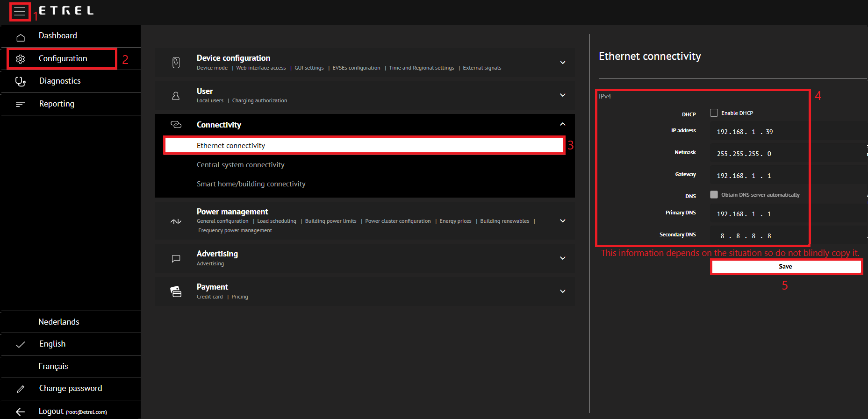
Task: Expand the Device configuration section
Action: (562, 63)
